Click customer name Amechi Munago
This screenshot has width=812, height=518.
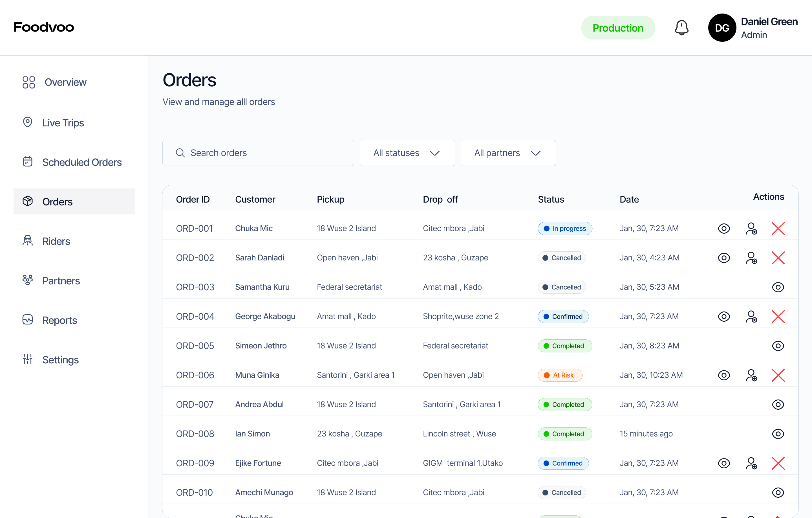coord(264,493)
